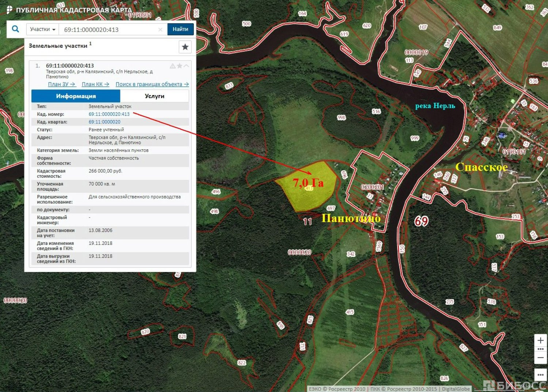
Task: Click the quarter label 0190501 on the map
Action: click(140, 15)
